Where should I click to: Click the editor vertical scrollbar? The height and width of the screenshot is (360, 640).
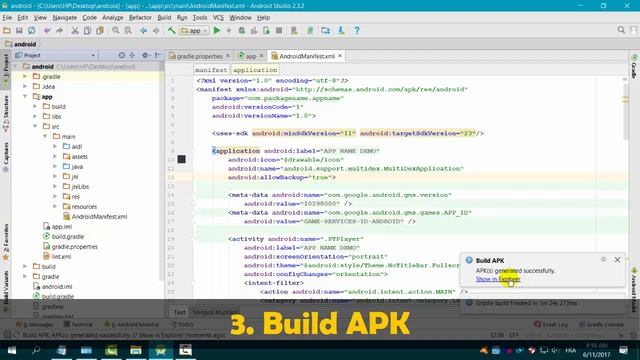point(625,111)
